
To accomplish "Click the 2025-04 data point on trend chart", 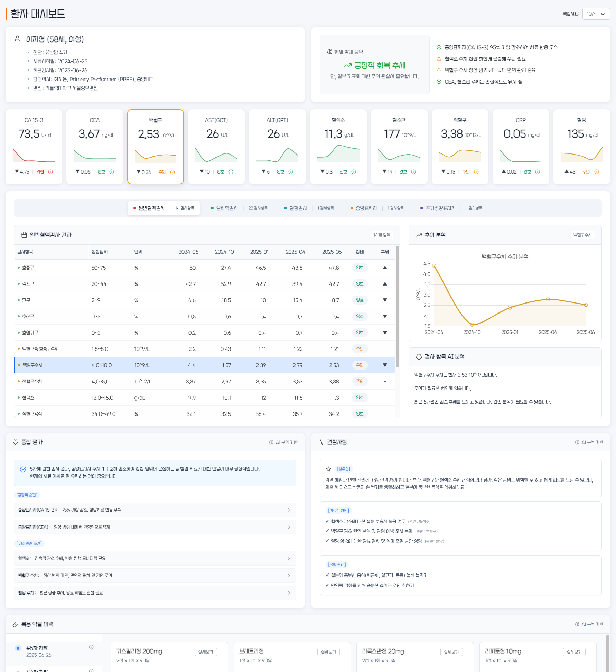I will click(x=548, y=299).
